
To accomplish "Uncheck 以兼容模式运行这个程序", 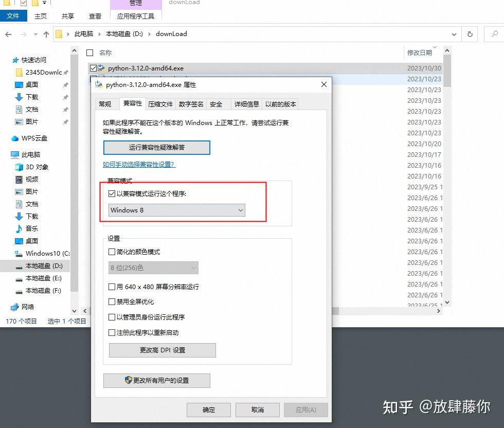I will [112, 193].
